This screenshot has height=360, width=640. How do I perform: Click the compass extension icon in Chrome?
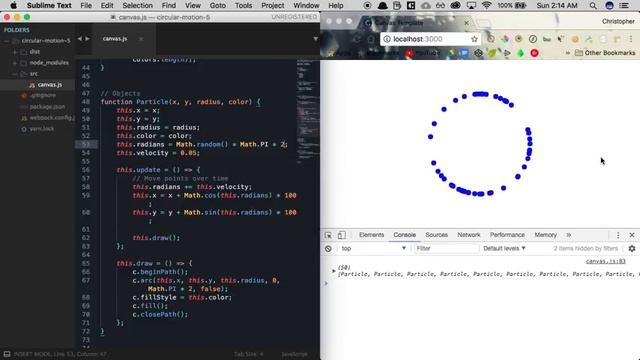pos(532,39)
